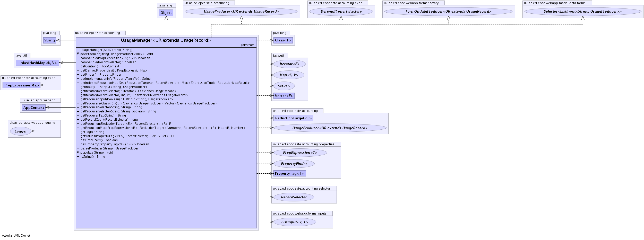The image size is (644, 240).
Task: Click the PropertyTag<T> class box
Action: click(x=289, y=173)
